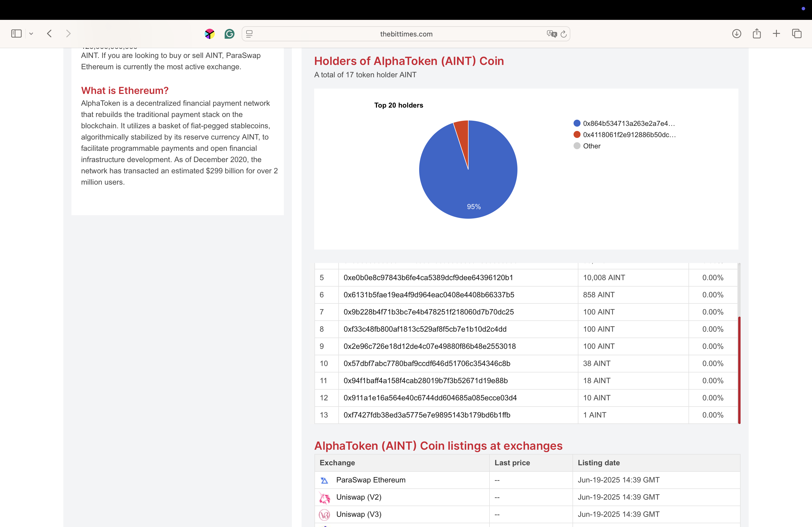This screenshot has height=527, width=812.
Task: Open the page reader menu icon
Action: [249, 34]
